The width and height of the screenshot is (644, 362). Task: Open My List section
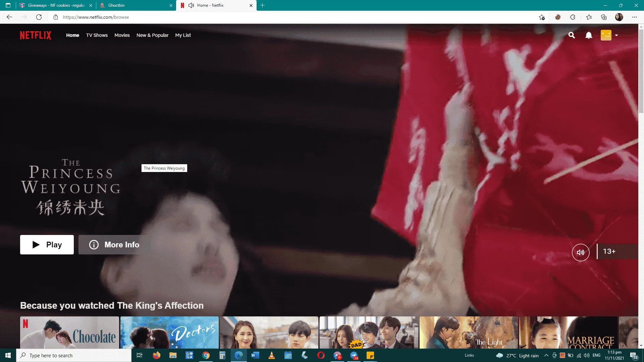(183, 35)
